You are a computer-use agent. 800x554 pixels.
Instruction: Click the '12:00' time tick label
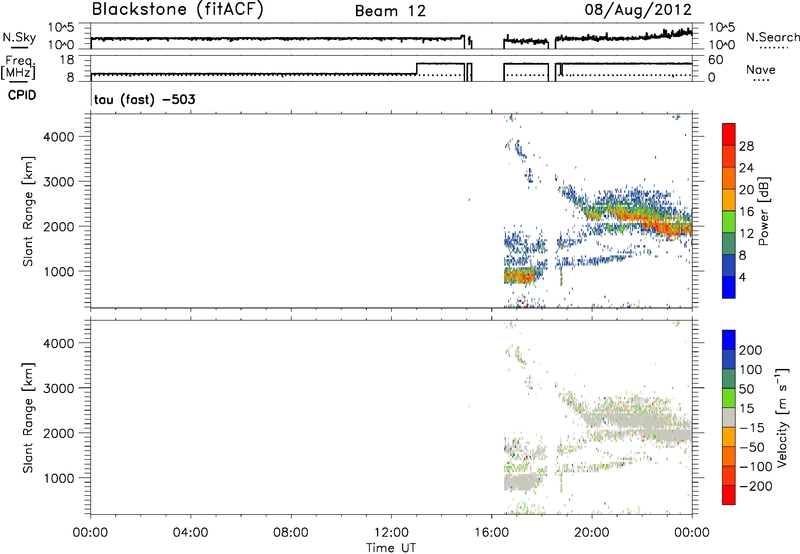pyautogui.click(x=391, y=533)
